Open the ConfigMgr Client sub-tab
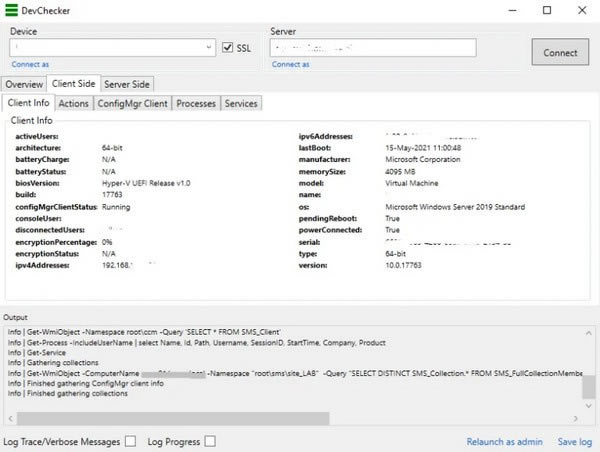The width and height of the screenshot is (600, 452). click(132, 104)
